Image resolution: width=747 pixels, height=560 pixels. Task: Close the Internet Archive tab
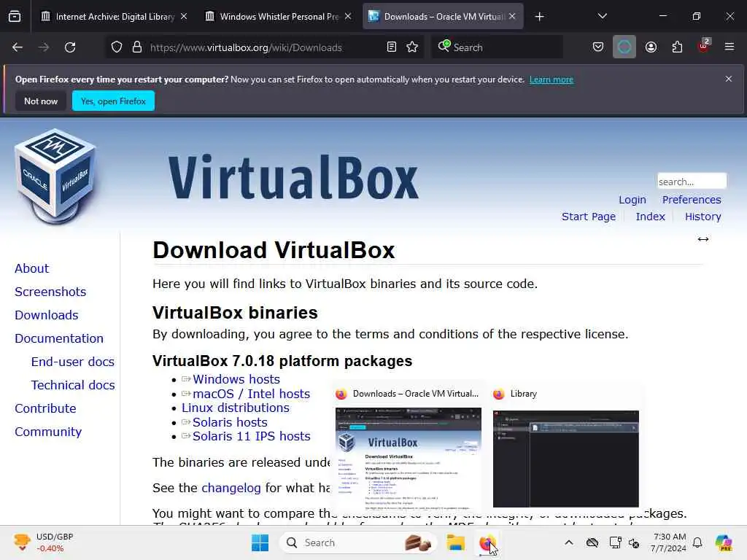pos(184,16)
